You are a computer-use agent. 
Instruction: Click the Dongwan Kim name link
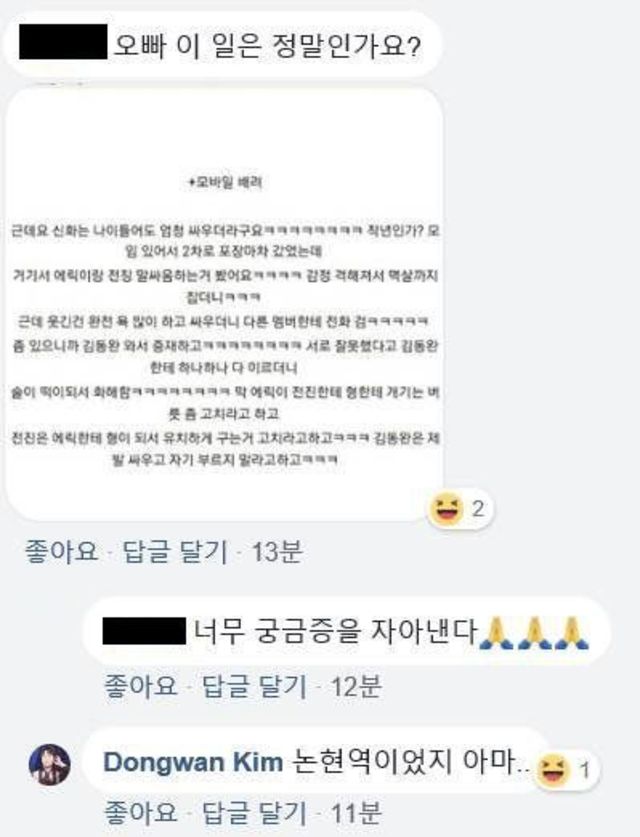pos(193,762)
